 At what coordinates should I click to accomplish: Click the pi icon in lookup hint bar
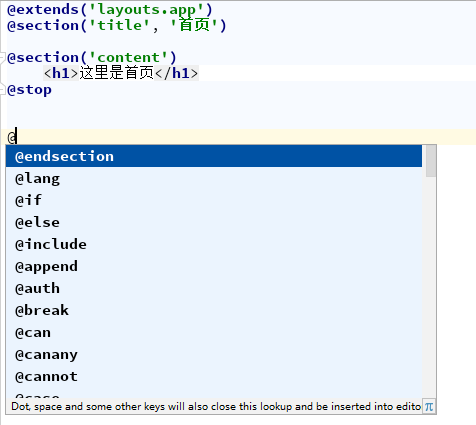pyautogui.click(x=429, y=407)
